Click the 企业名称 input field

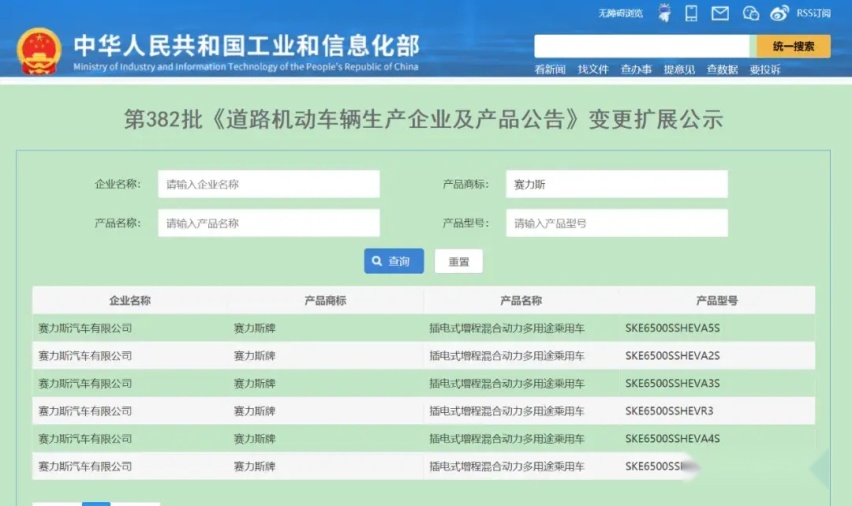tap(269, 184)
